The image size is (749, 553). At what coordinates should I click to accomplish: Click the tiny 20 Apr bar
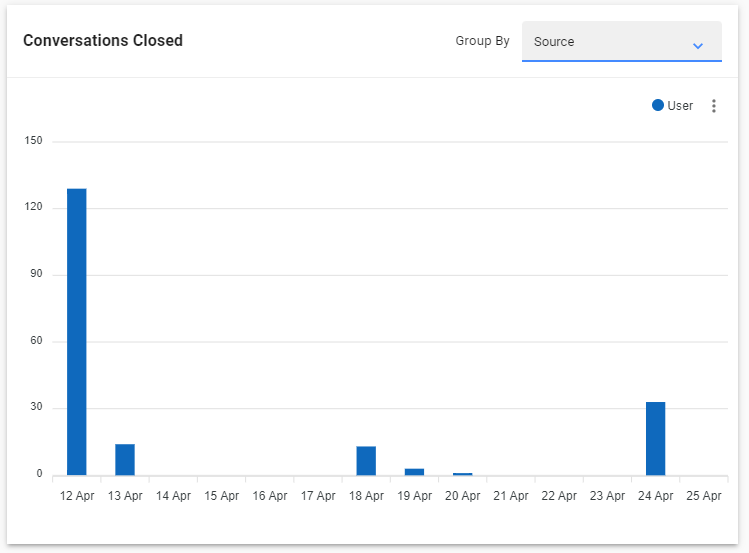click(x=462, y=473)
